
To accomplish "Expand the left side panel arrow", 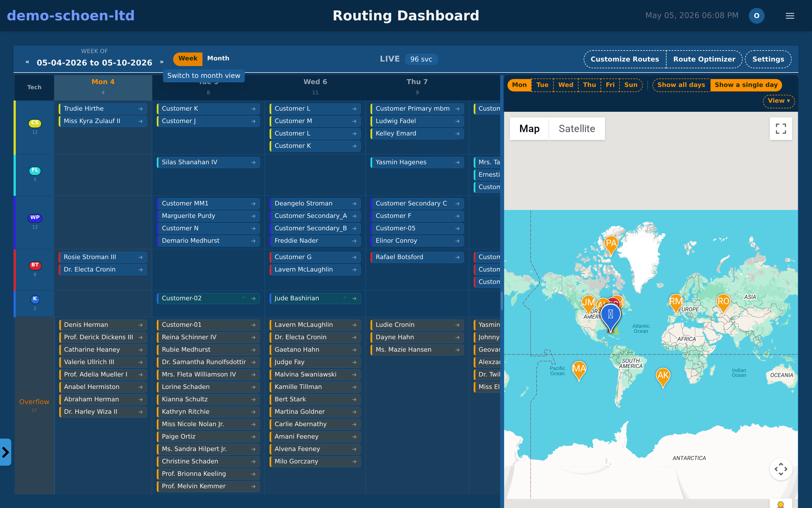I will point(5,452).
